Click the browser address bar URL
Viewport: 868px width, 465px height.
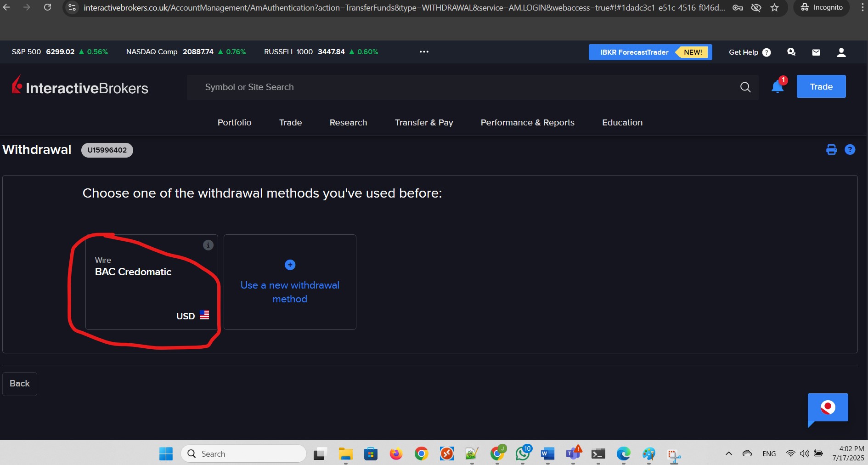[x=404, y=7]
